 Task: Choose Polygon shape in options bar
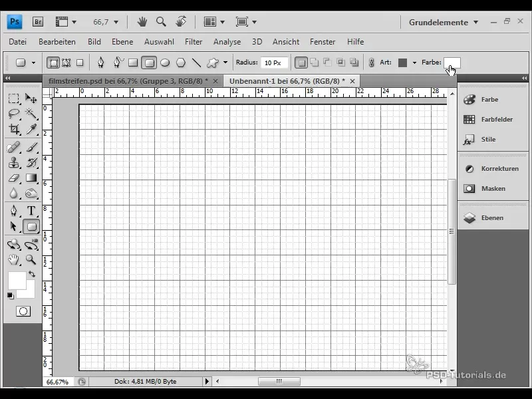(x=181, y=63)
